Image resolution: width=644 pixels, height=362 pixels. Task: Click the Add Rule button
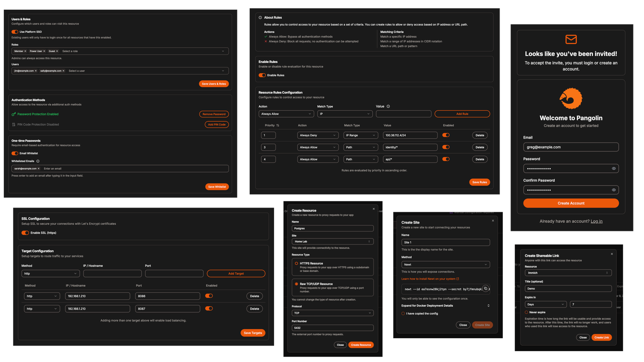[462, 114]
